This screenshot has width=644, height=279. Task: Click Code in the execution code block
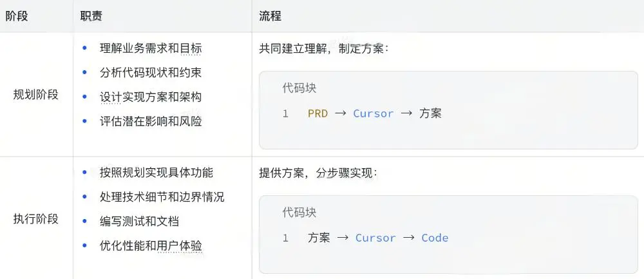[435, 238]
